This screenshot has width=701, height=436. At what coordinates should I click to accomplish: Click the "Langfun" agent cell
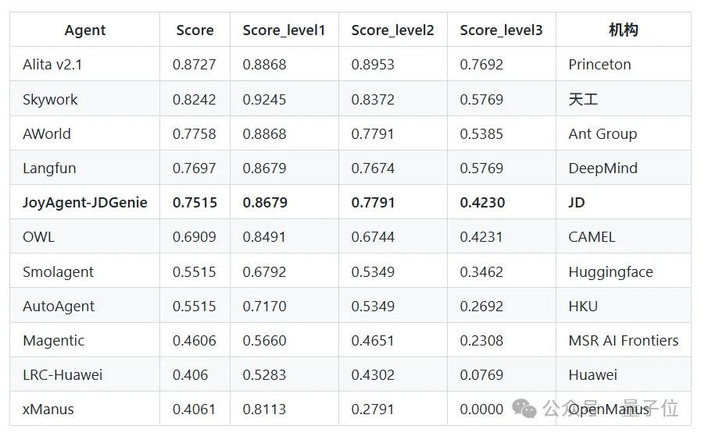click(49, 168)
